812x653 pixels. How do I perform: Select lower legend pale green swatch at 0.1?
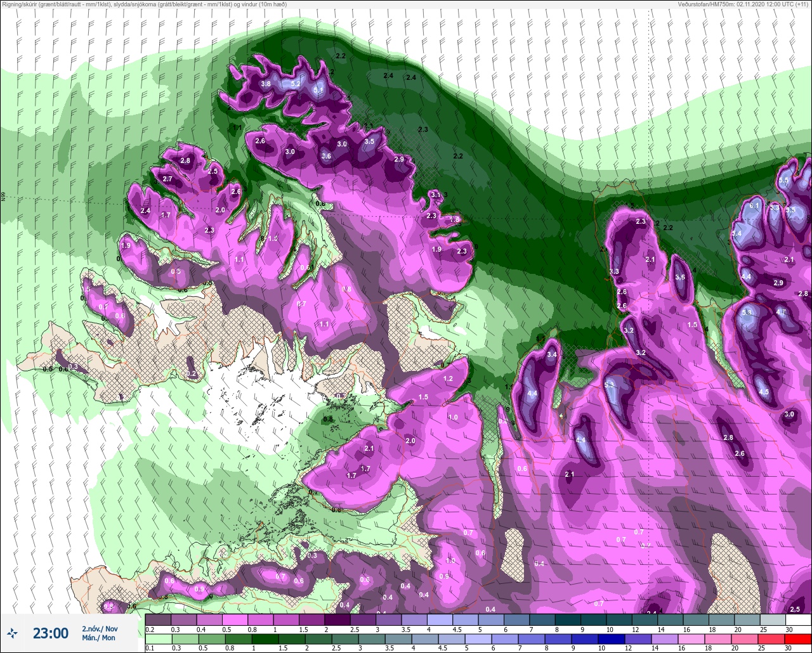tap(159, 639)
